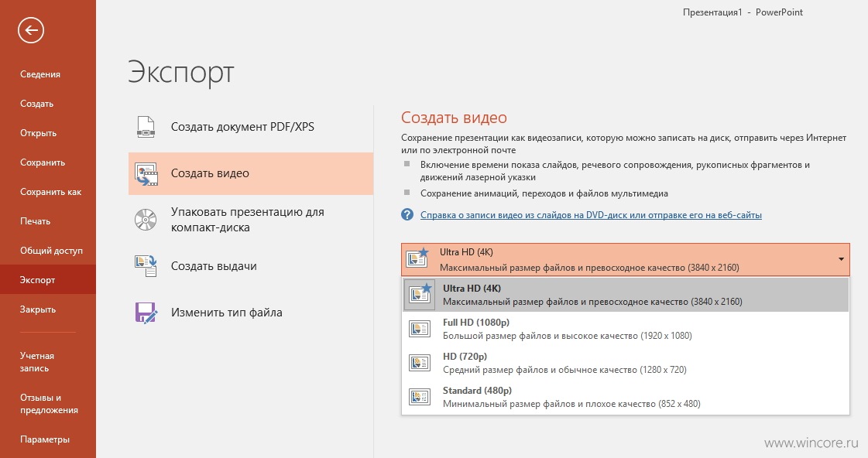Image resolution: width=868 pixels, height=458 pixels.
Task: Select the Создать выдачи option
Action: pyautogui.click(x=251, y=266)
